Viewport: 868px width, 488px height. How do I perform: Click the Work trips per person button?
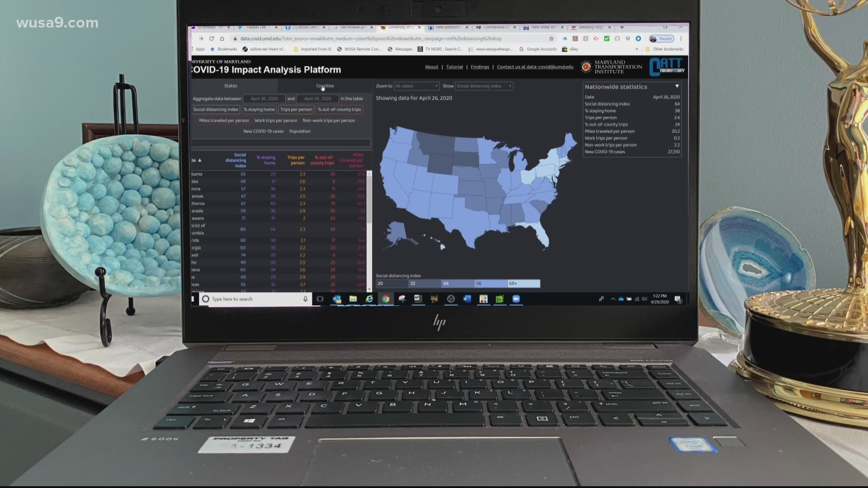[x=275, y=120]
